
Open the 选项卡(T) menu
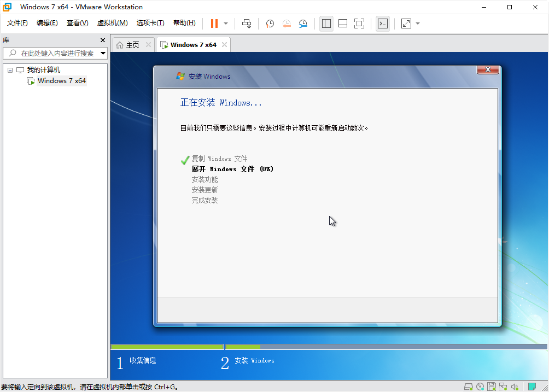(150, 23)
